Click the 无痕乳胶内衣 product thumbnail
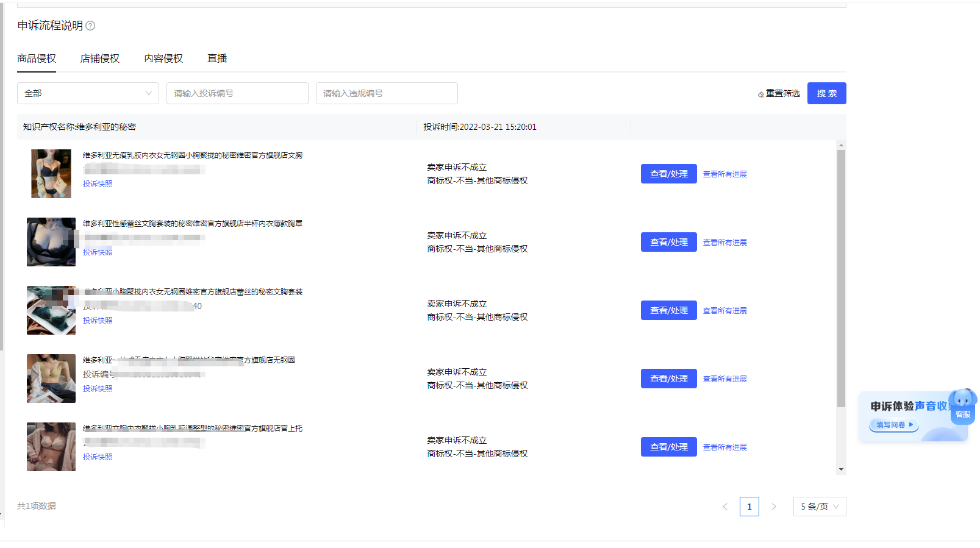Viewport: 980px width, 548px height. point(51,174)
